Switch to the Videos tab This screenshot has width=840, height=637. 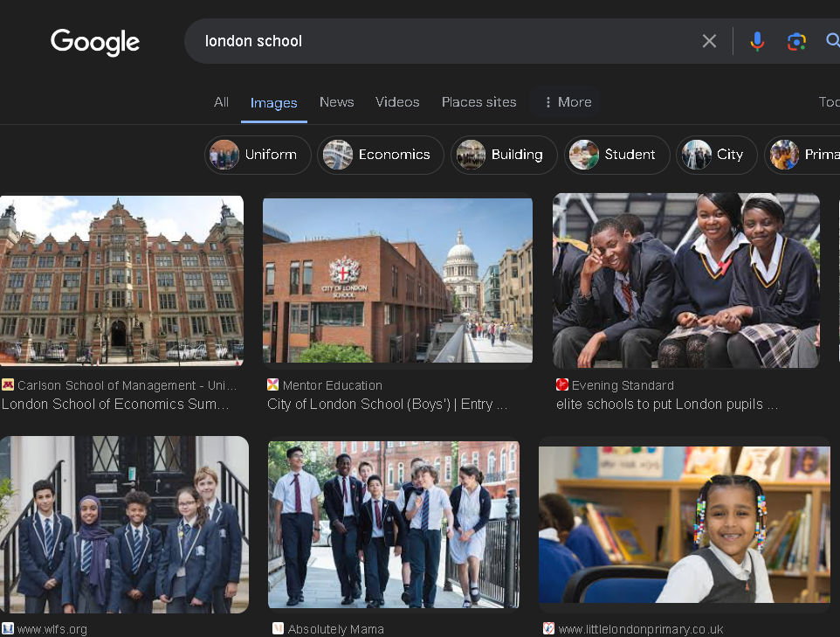click(397, 102)
